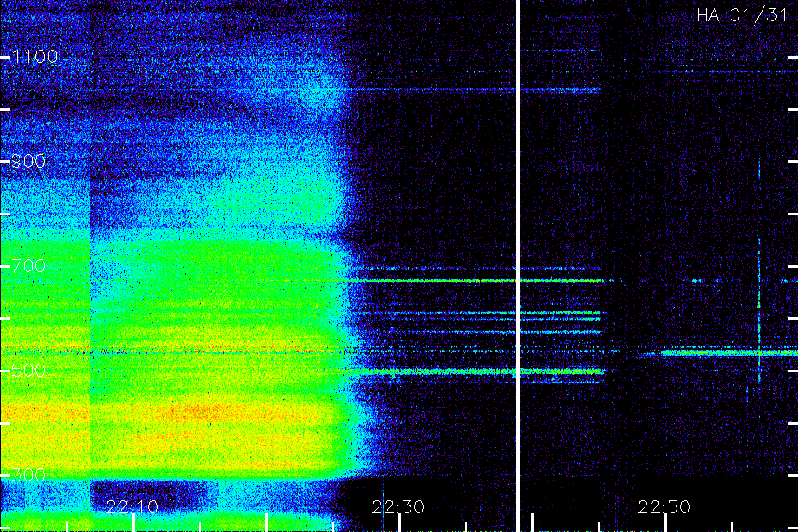Click the 500 frequency axis label

28,370
